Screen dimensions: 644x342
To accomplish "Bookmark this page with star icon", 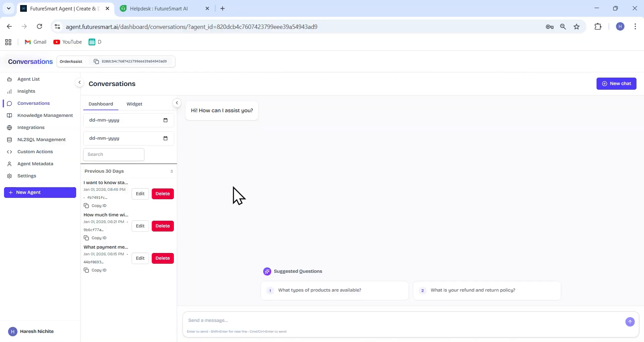I will (577, 27).
